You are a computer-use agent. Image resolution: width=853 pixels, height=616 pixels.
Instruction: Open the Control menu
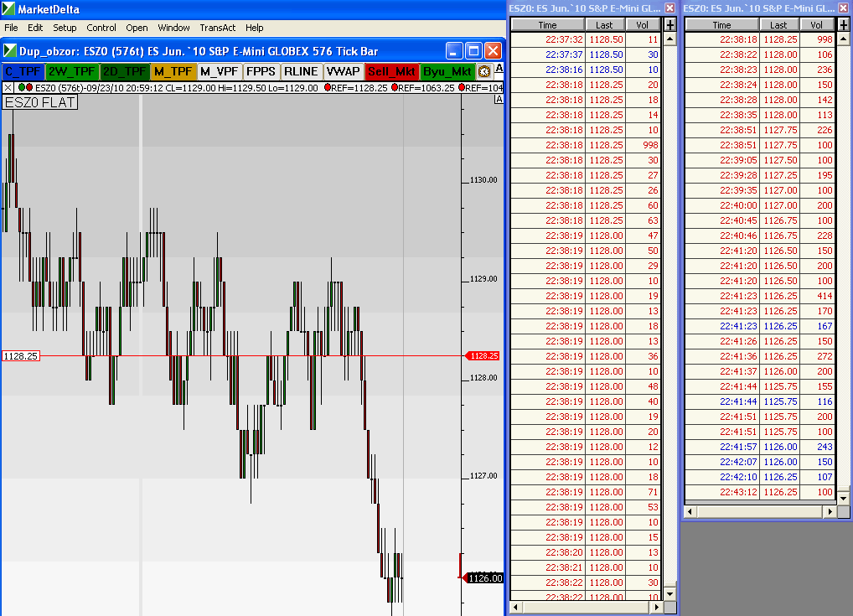point(101,28)
